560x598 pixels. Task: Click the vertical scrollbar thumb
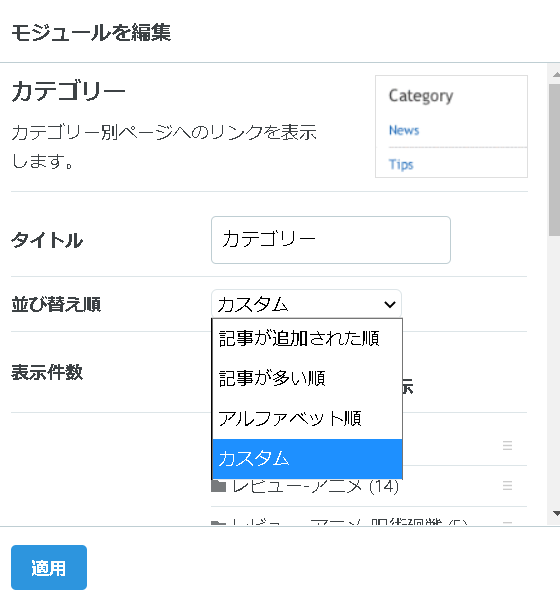click(x=554, y=160)
